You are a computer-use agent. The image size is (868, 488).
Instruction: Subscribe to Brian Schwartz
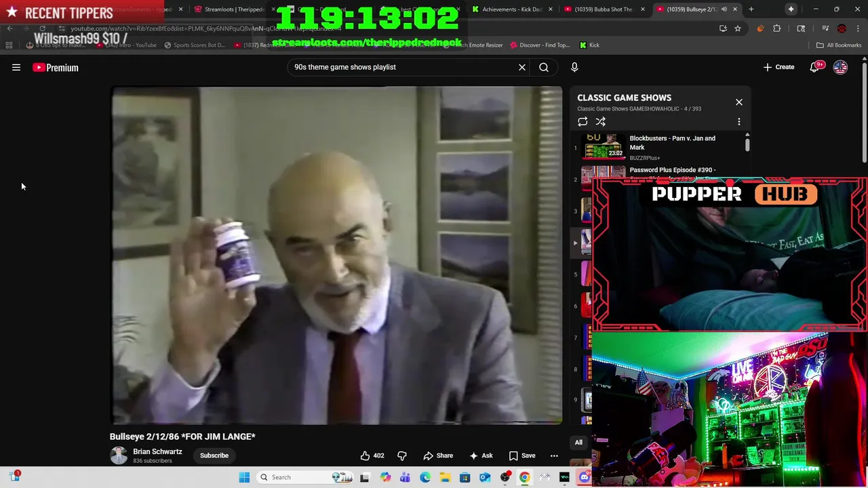pyautogui.click(x=214, y=455)
